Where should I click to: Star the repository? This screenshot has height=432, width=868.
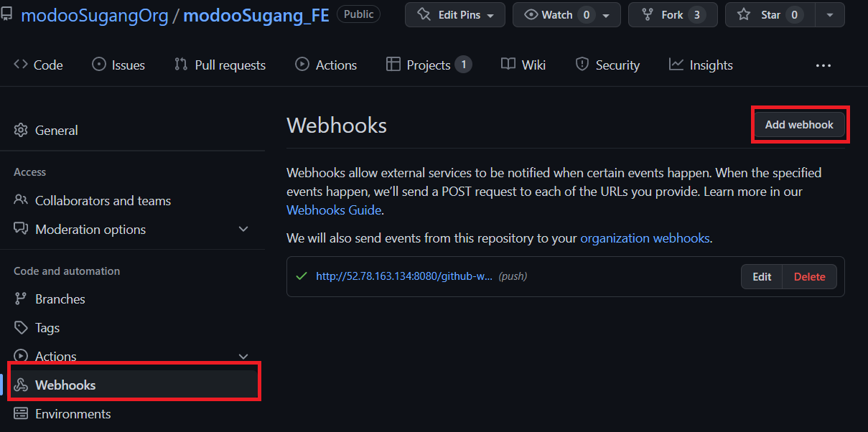point(770,14)
